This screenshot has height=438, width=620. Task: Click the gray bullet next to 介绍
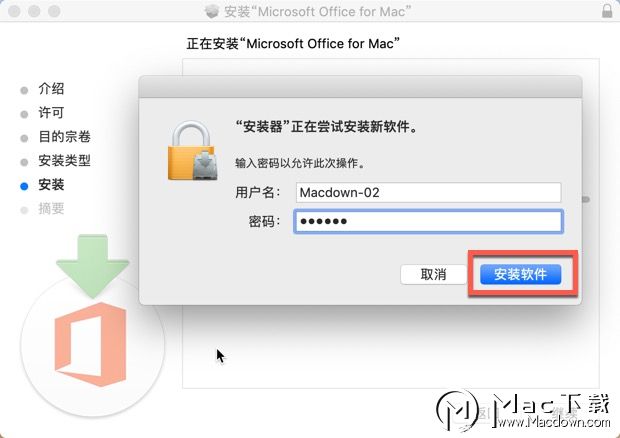tap(24, 91)
